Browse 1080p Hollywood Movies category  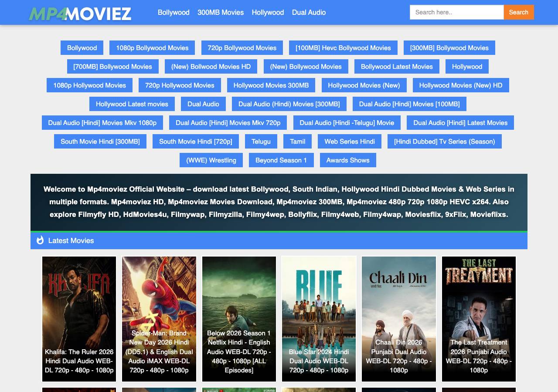(89, 85)
